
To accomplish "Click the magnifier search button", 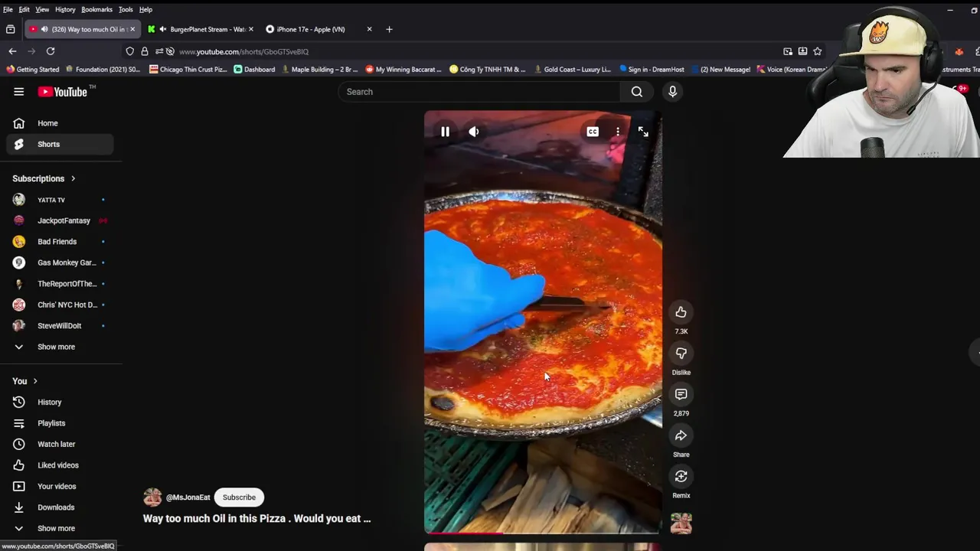I will [636, 92].
